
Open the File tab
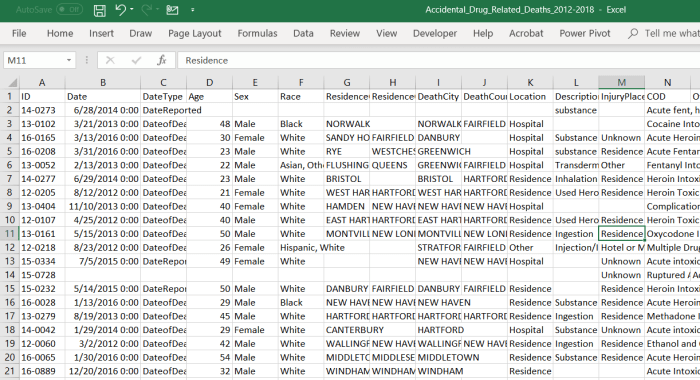coord(19,33)
